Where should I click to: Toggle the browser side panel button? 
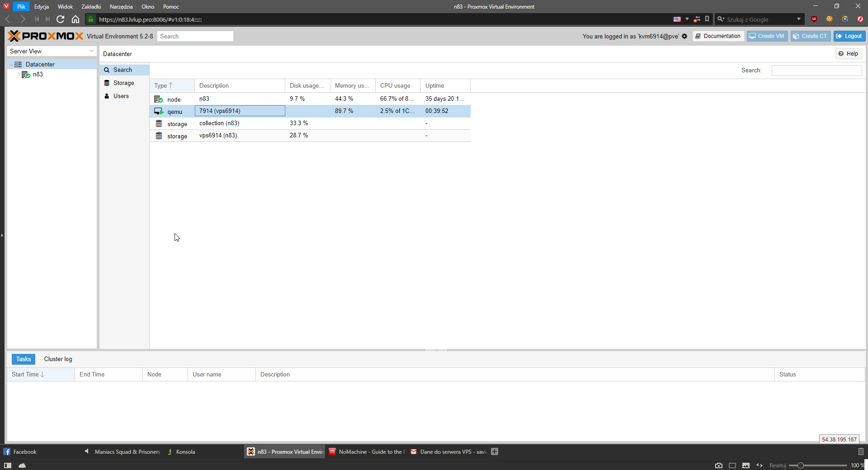8,465
